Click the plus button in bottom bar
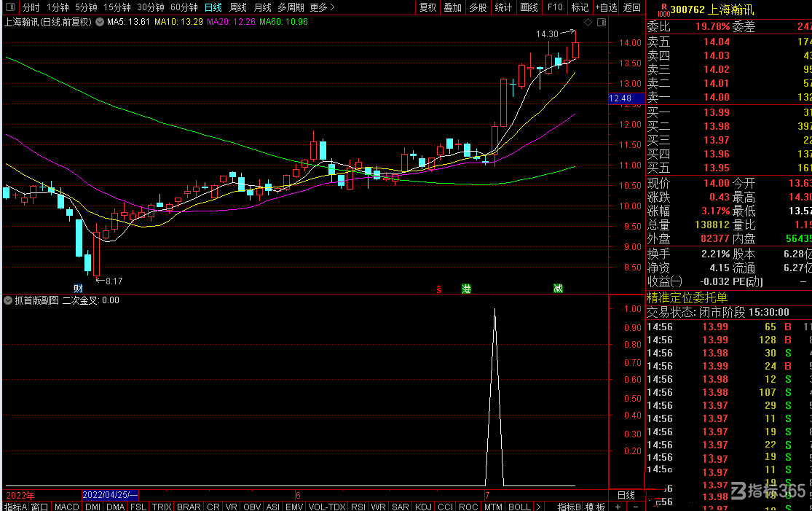Screen dimensions: 812x511 click(618, 507)
